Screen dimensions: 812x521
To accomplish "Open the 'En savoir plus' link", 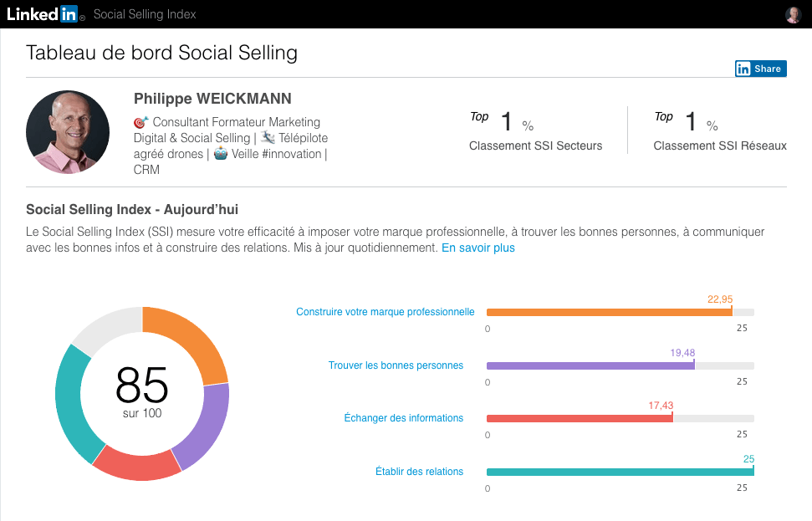I will pyautogui.click(x=477, y=248).
